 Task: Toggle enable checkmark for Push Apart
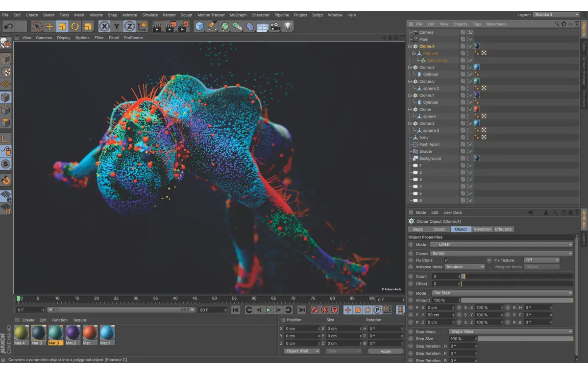coord(470,144)
